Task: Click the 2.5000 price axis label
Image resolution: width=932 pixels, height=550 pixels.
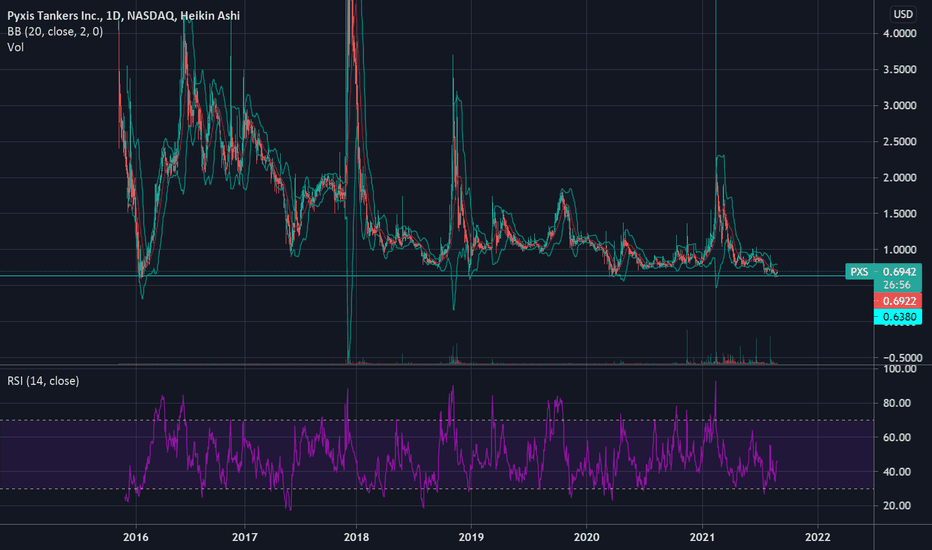Action: tap(899, 142)
